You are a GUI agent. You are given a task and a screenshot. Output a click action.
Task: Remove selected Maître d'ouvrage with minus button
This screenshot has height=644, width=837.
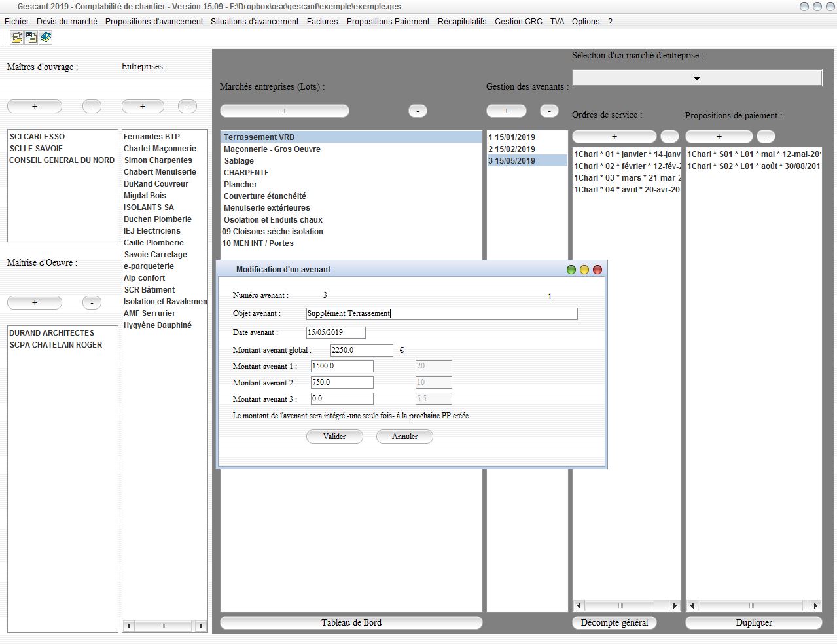(x=92, y=106)
